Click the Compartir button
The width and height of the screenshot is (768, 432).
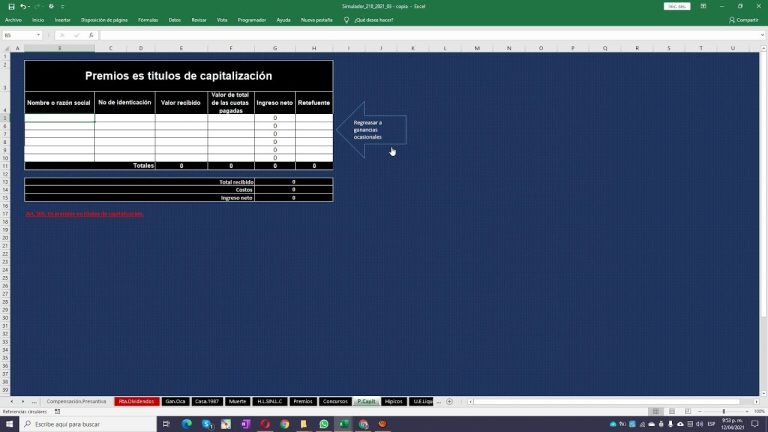744,19
